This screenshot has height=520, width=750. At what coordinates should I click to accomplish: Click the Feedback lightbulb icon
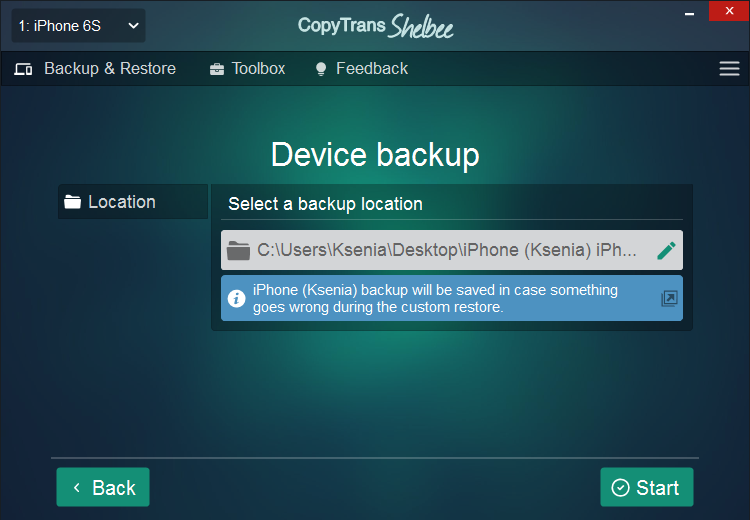pyautogui.click(x=321, y=69)
